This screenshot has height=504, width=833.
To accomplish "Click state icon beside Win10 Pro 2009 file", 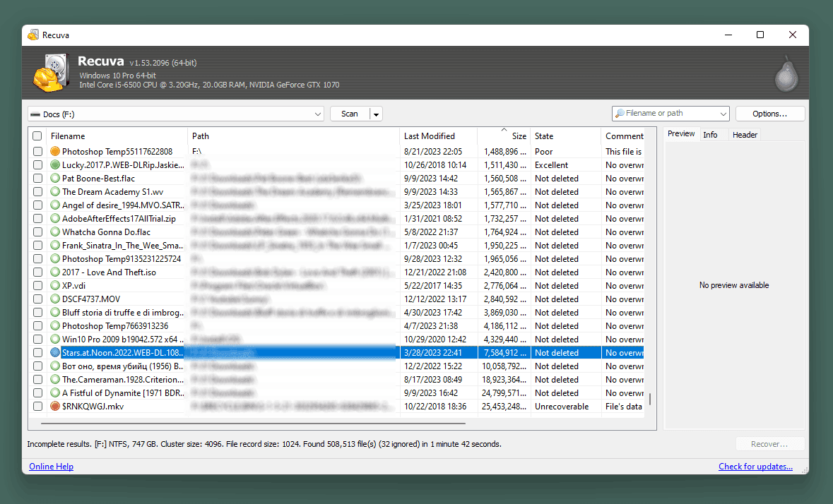I will [x=54, y=339].
